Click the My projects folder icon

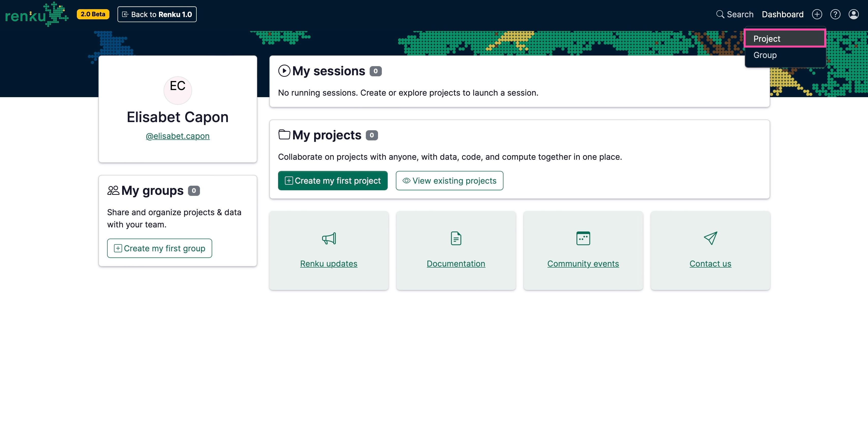284,135
